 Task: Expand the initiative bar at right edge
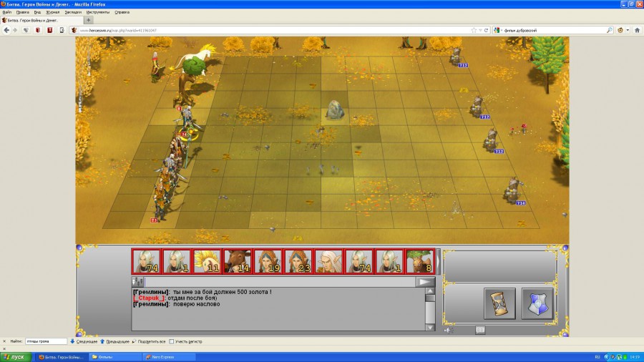pos(438,261)
